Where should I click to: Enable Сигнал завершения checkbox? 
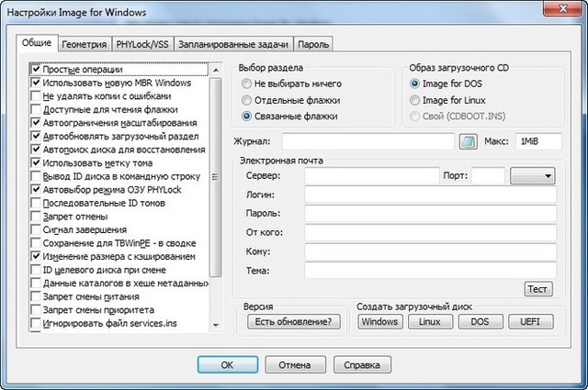pos(36,229)
